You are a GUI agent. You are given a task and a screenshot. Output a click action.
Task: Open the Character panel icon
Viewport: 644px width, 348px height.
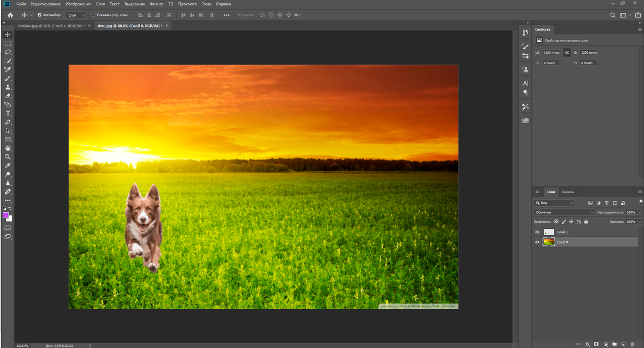[525, 83]
